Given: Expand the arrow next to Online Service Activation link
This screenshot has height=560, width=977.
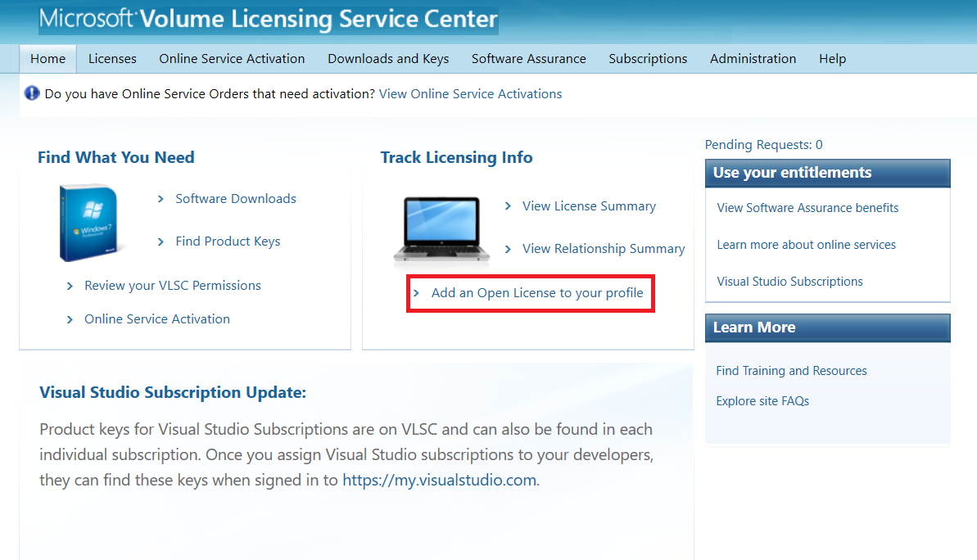Looking at the screenshot, I should click(x=70, y=318).
